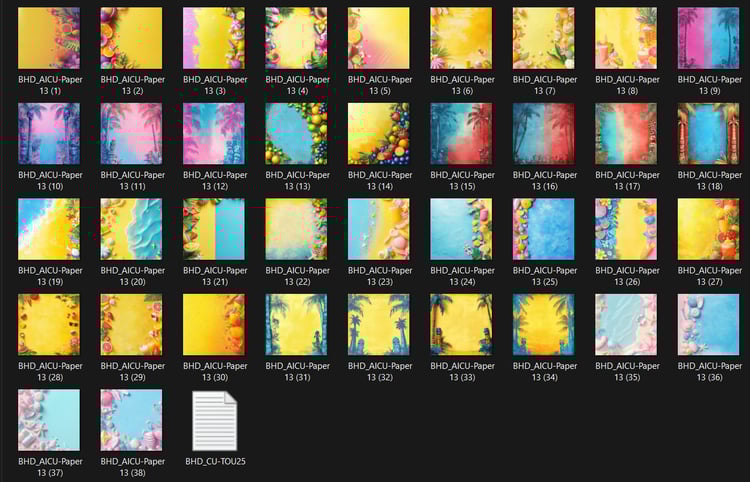Select the BHD_AICU-Paper 13 (6) thumbnail
The height and width of the screenshot is (482, 750).
click(x=461, y=38)
